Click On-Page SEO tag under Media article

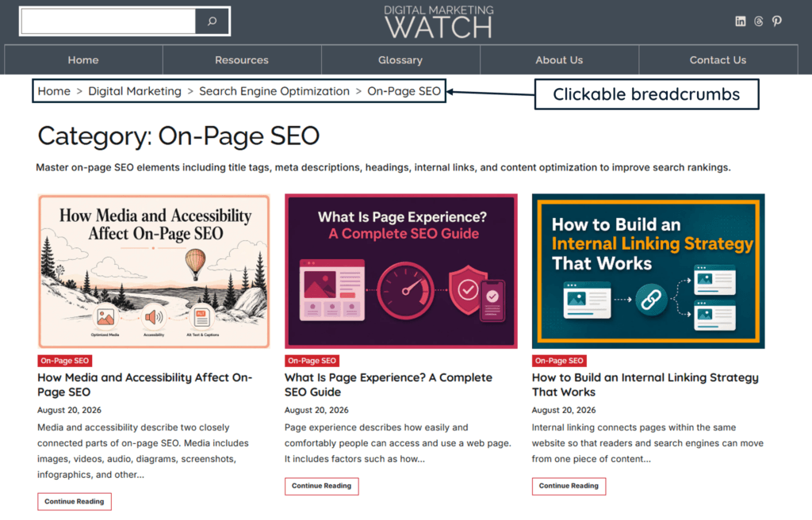tap(65, 361)
